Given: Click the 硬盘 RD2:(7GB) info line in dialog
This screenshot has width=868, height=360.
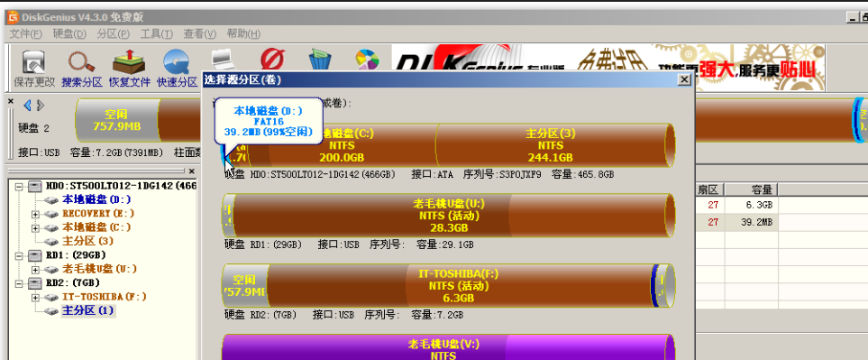Looking at the screenshot, I should click(343, 315).
